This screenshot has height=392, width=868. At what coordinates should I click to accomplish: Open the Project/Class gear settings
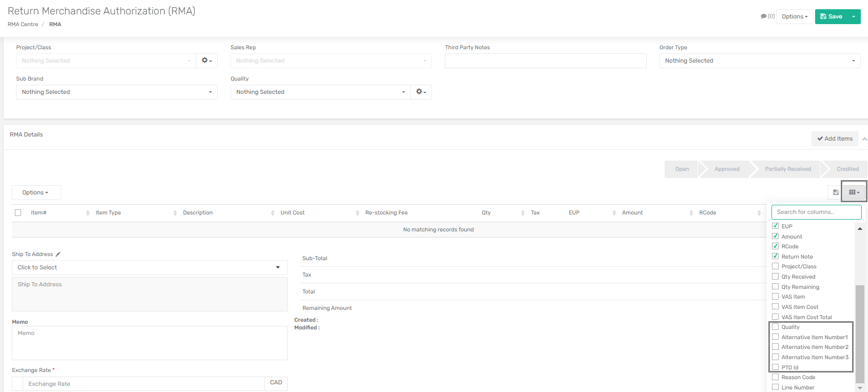coord(207,61)
